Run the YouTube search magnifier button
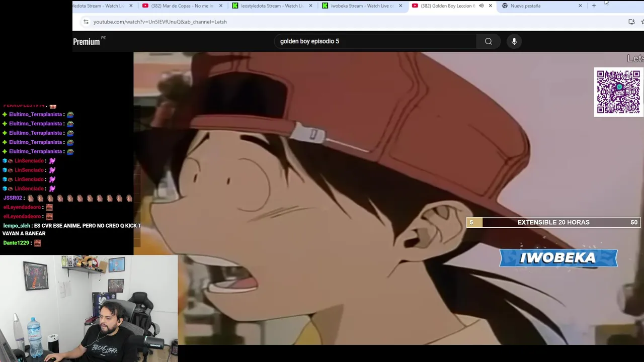Screen dimensions: 644x362 point(489,41)
